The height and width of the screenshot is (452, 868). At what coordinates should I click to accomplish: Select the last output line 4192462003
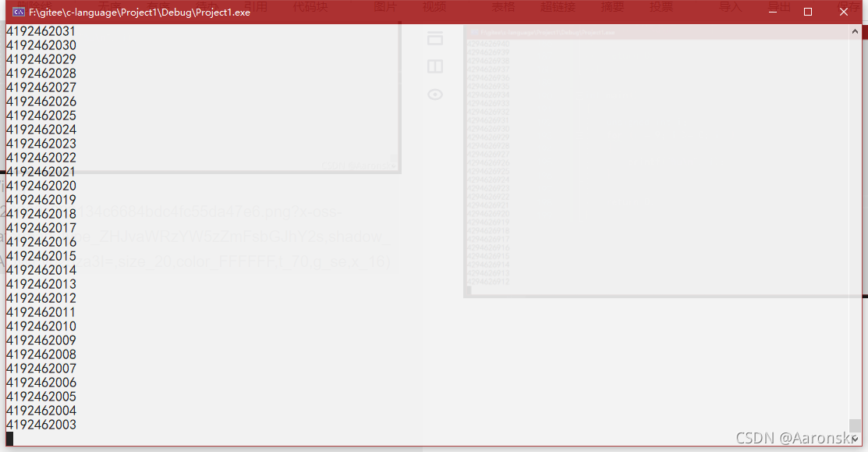(x=41, y=425)
